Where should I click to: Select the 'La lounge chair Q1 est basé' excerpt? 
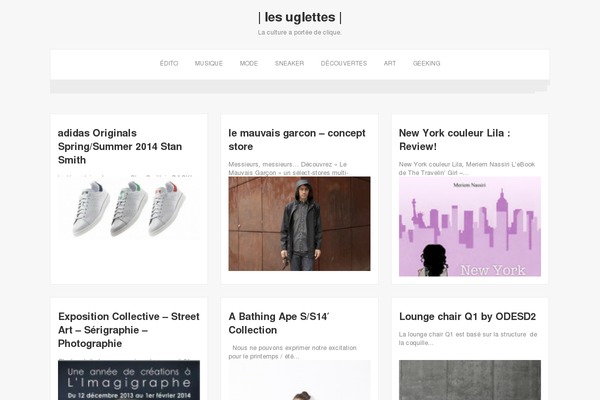[x=468, y=338]
